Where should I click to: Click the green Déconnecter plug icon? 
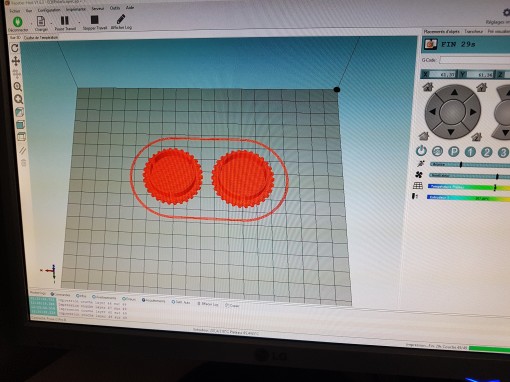tap(17, 22)
